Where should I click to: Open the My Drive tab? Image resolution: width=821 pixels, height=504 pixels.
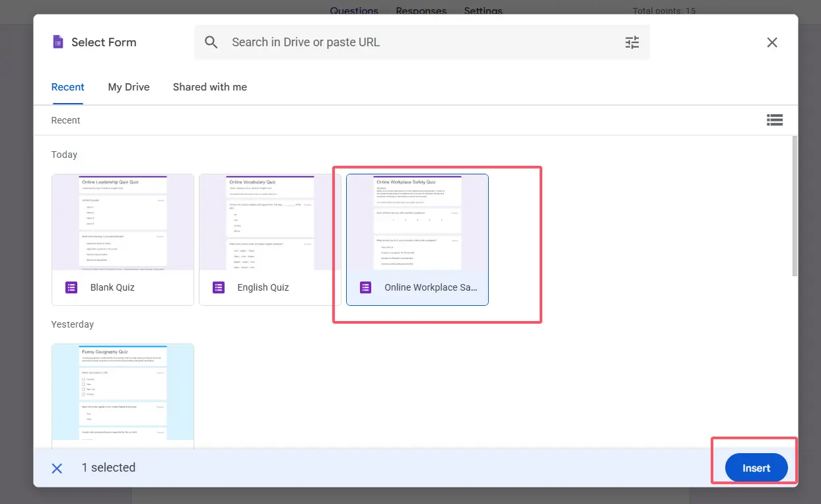tap(129, 87)
